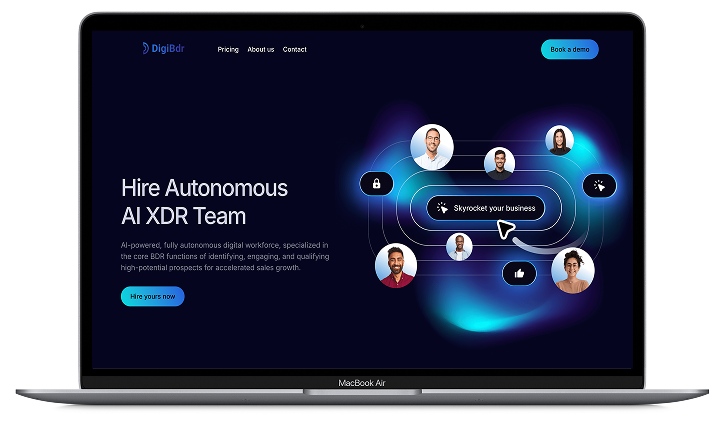Click the Skyrocket your business pill
The image size is (725, 424).
486,208
